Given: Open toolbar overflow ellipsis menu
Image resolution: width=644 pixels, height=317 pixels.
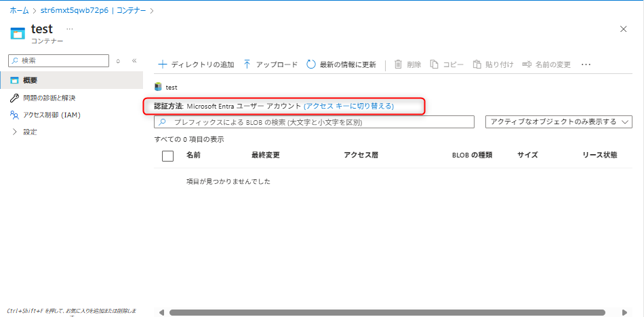Looking at the screenshot, I should coord(586,64).
